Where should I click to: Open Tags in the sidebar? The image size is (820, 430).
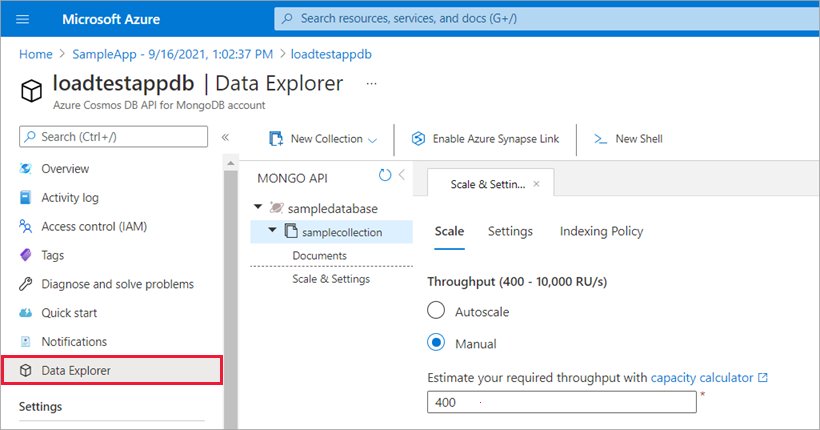click(53, 255)
